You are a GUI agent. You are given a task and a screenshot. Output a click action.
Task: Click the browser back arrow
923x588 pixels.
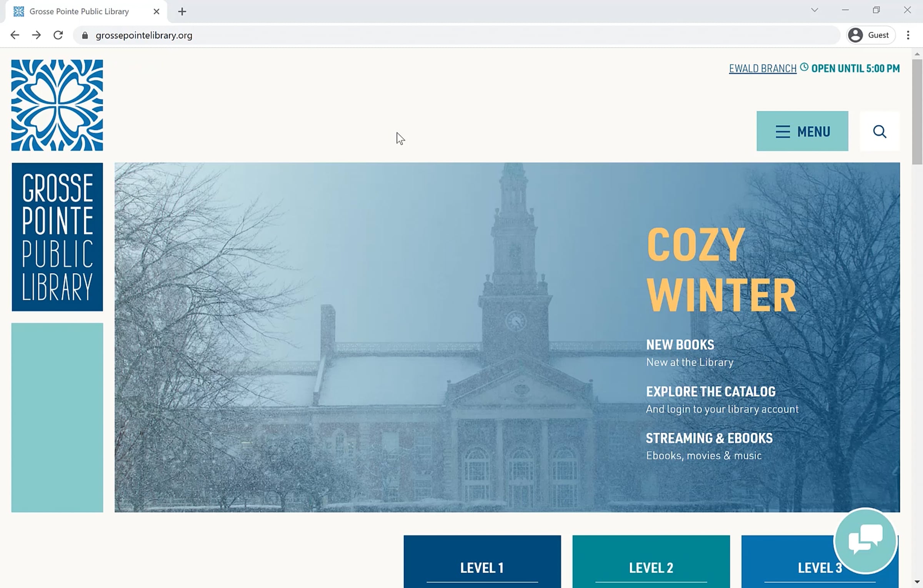pyautogui.click(x=15, y=35)
